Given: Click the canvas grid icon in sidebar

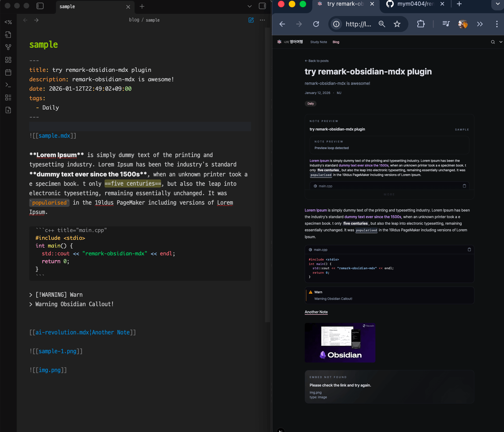Looking at the screenshot, I should coord(8,60).
